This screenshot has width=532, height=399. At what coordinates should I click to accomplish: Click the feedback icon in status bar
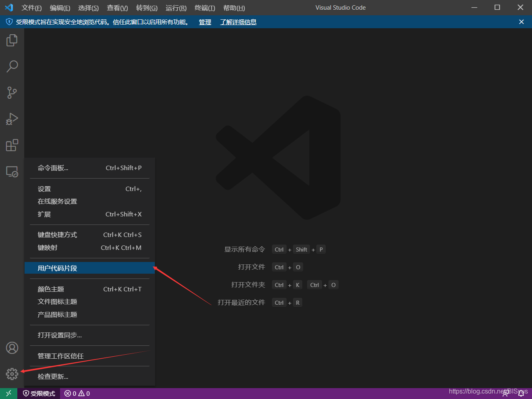[x=505, y=394]
